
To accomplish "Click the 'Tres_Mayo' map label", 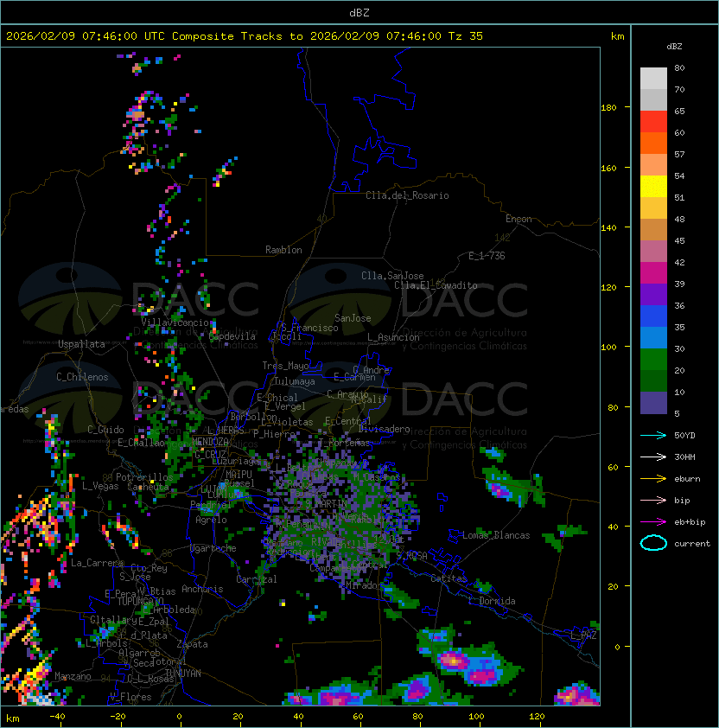I will click(285, 366).
